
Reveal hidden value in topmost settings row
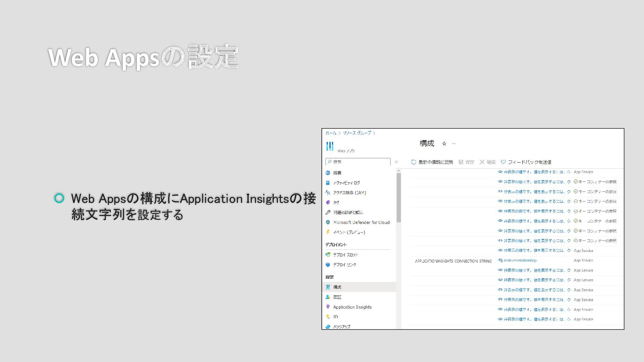click(500, 172)
